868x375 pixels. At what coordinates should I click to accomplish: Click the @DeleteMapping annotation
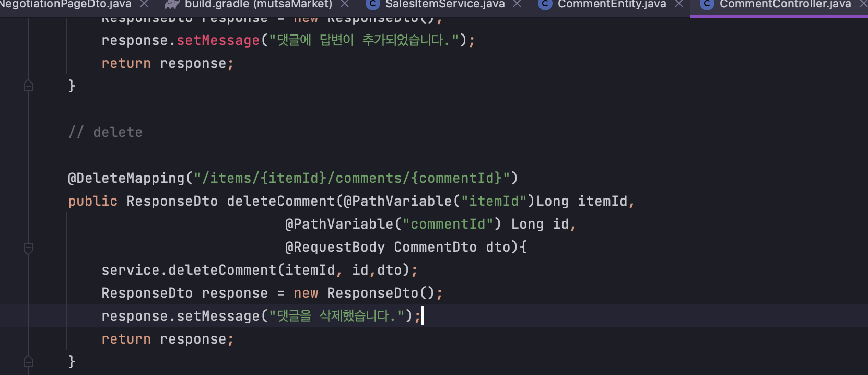coord(126,178)
